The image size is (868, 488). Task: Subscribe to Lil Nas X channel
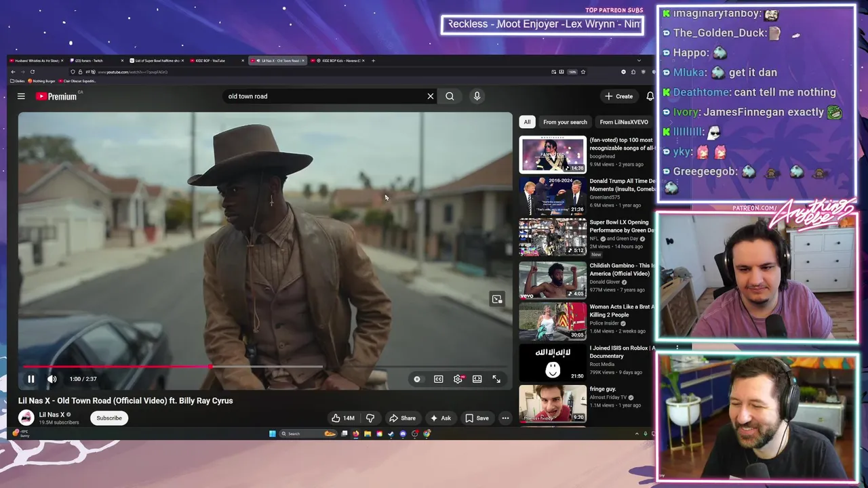coord(108,418)
